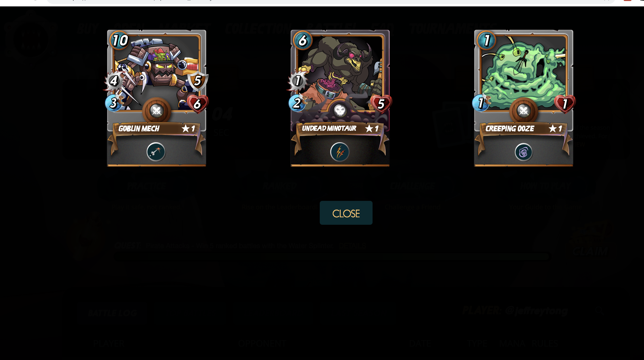Click Creeping Ooze's mana cost 1 badge
644x360 pixels.
(486, 40)
